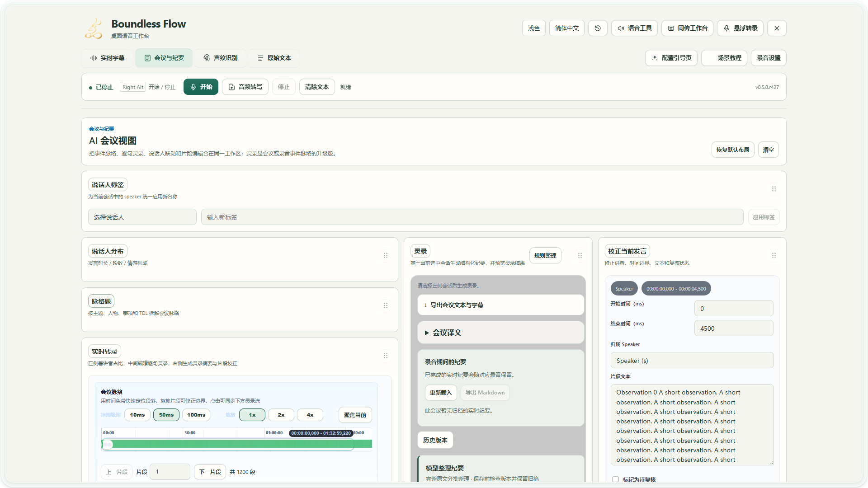The height and width of the screenshot is (488, 868).
Task: Open 简体中文 language selector
Action: [567, 28]
